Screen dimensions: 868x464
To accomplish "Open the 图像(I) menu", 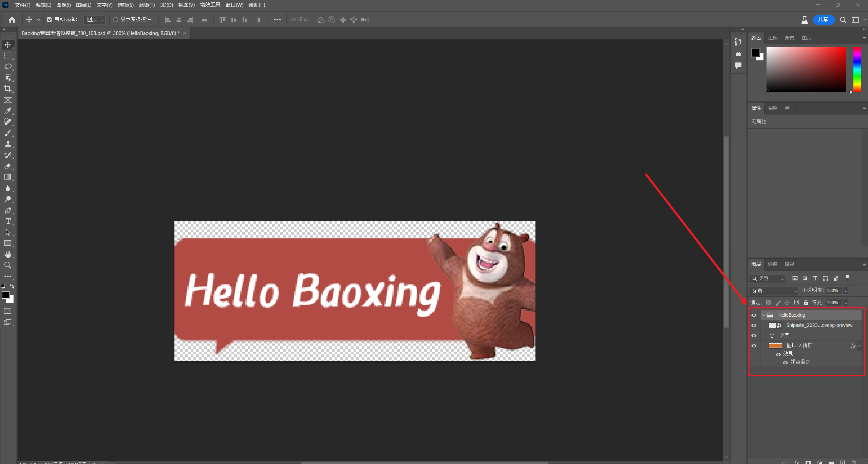I will pyautogui.click(x=63, y=5).
